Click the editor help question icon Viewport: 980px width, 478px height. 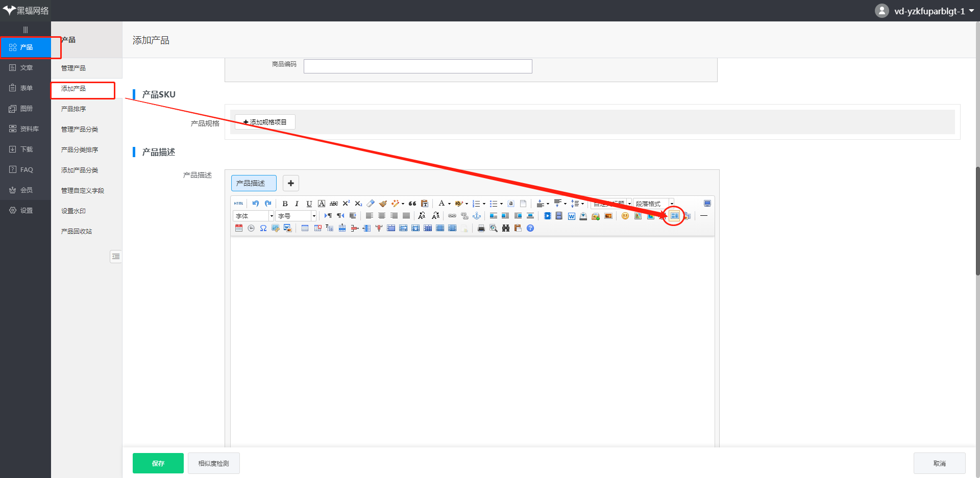click(530, 228)
